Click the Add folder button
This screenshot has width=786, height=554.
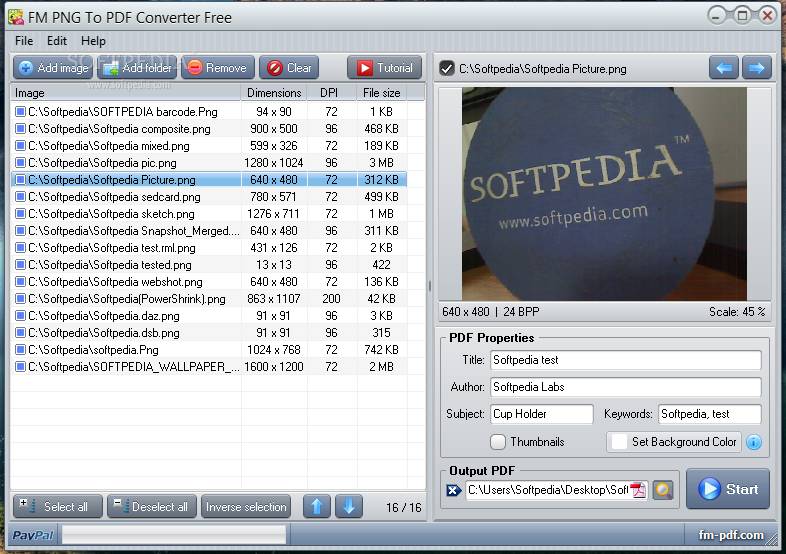(137, 68)
